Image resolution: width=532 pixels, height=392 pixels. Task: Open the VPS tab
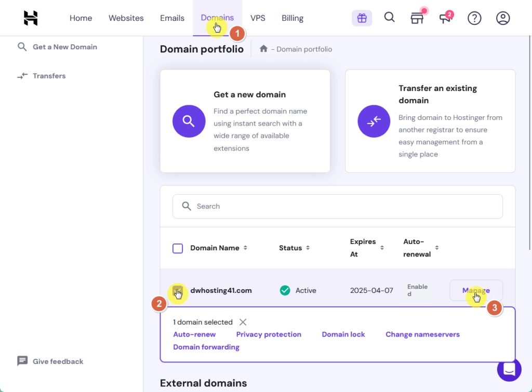click(x=258, y=18)
